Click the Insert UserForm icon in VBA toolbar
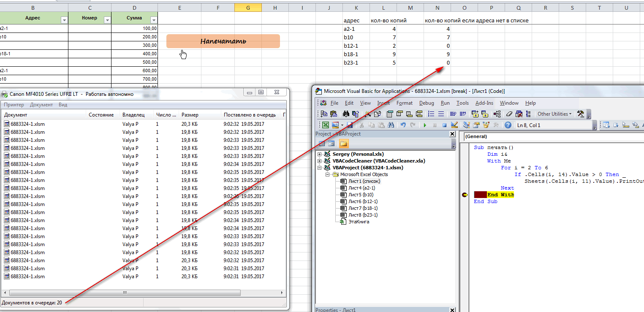Screen dimensions: 644x312 [335, 125]
